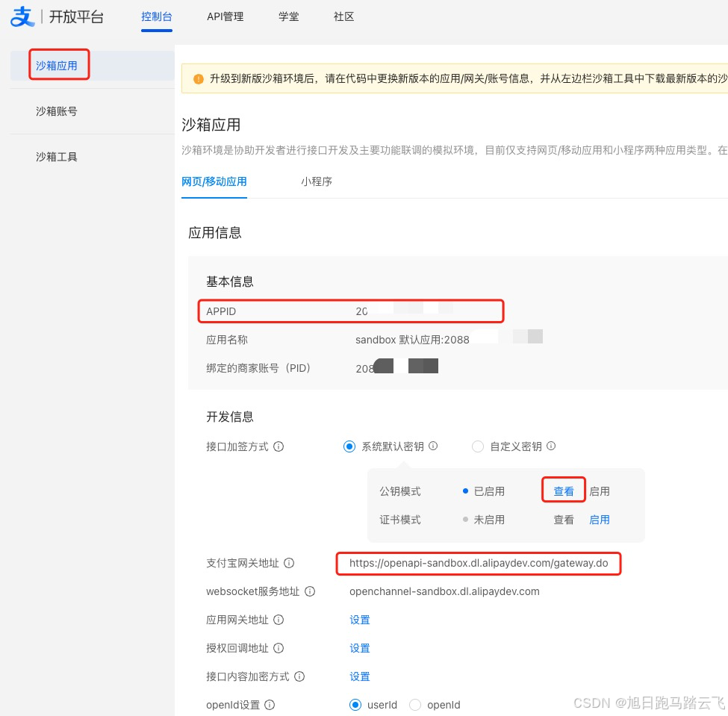Select the openId radio option
Screen dimensions: 728x716
tap(415, 705)
